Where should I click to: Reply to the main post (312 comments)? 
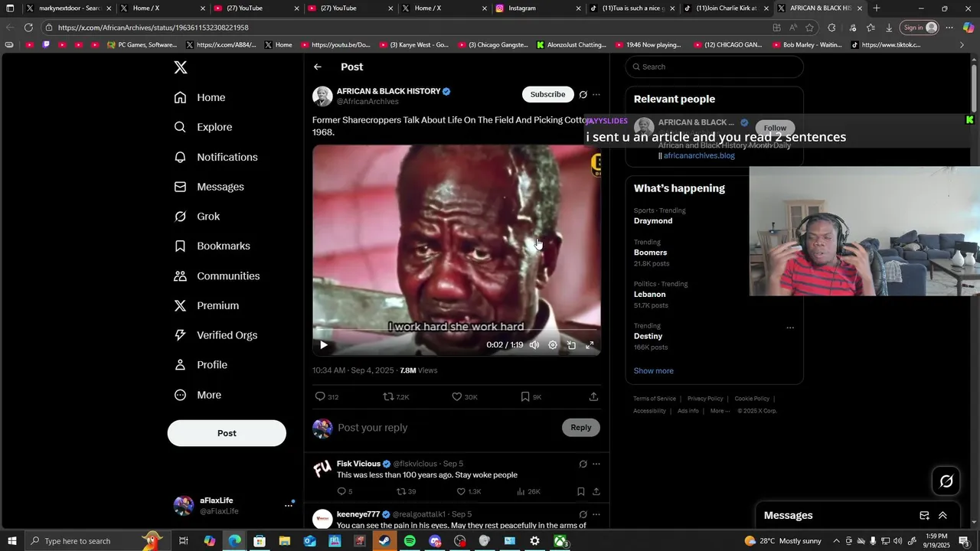tap(327, 396)
